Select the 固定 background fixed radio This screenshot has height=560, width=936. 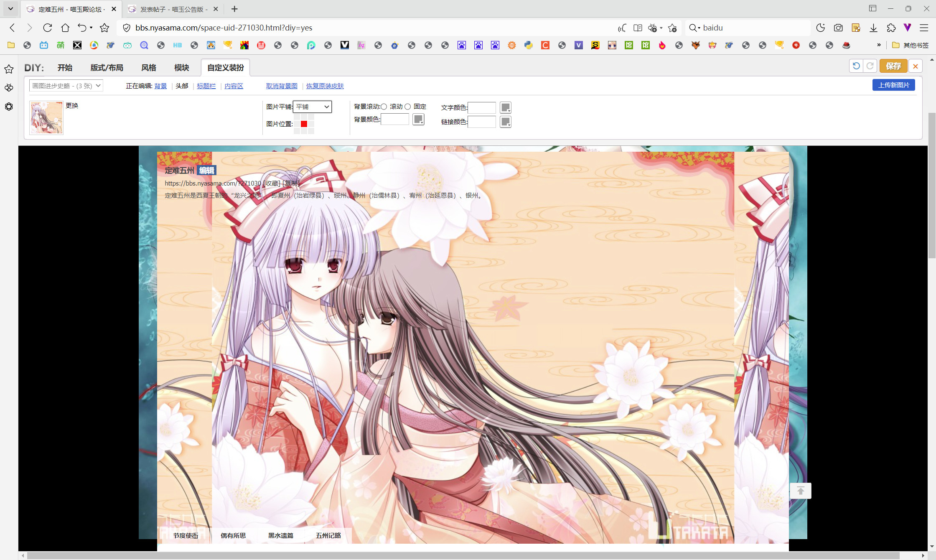pos(408,107)
